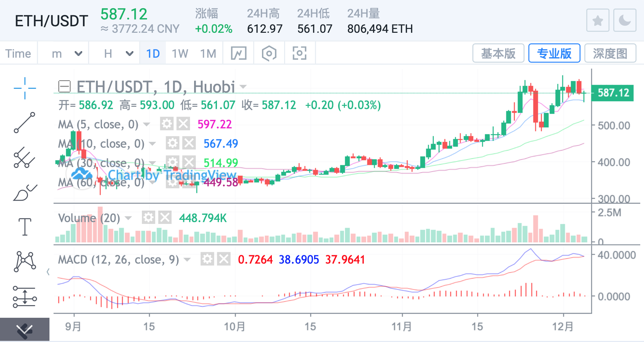
Task: Click the MA 30 value 514.99
Action: click(x=221, y=163)
